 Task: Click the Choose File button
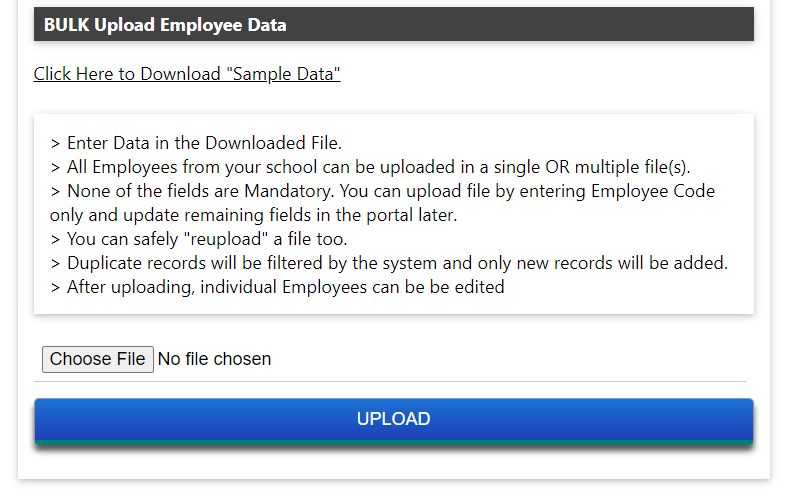(98, 359)
